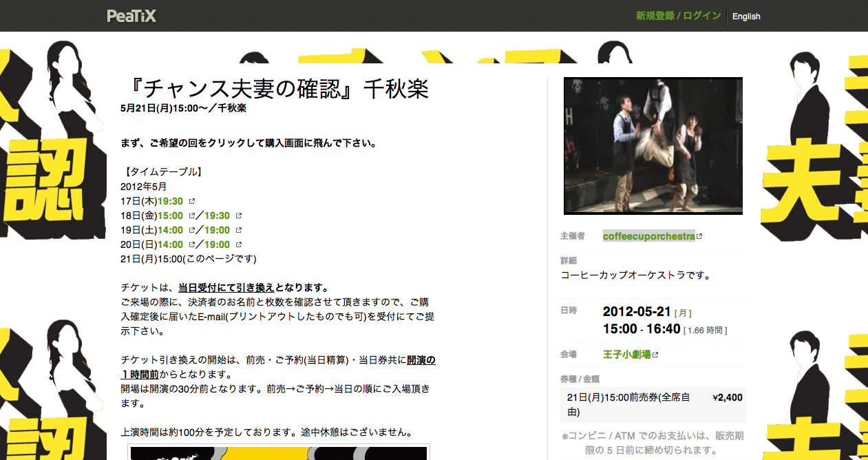Screen dimensions: 868x460
Task: Click the date 2012-05-21 text
Action: (x=637, y=311)
